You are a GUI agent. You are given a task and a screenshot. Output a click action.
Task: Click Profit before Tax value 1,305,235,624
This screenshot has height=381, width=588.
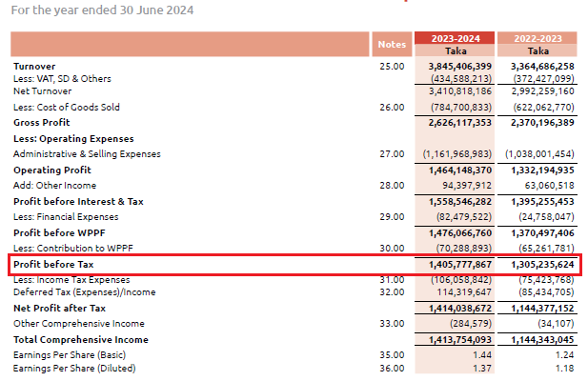click(540, 264)
